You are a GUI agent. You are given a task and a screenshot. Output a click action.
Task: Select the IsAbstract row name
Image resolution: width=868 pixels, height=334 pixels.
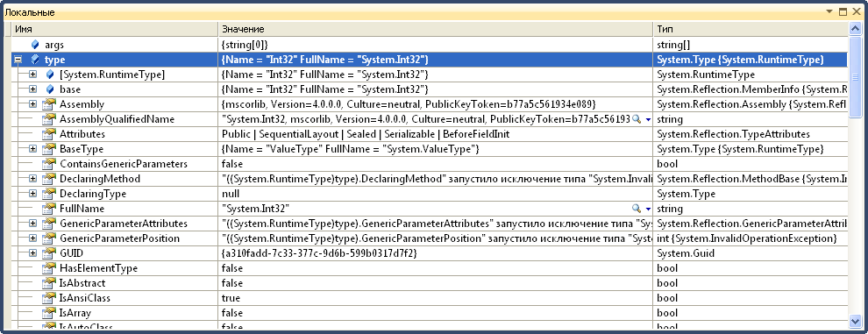point(82,283)
